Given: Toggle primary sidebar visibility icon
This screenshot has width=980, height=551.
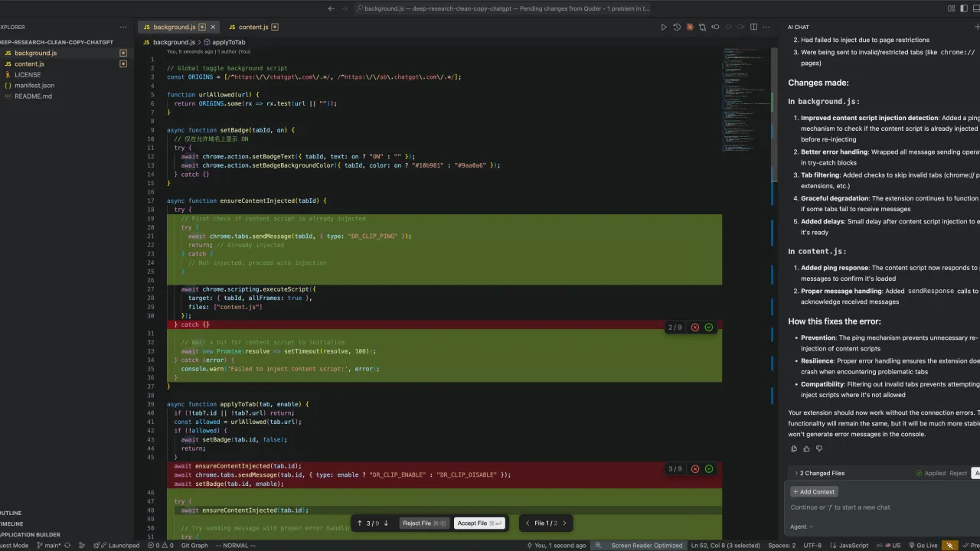Looking at the screenshot, I should tap(965, 8).
